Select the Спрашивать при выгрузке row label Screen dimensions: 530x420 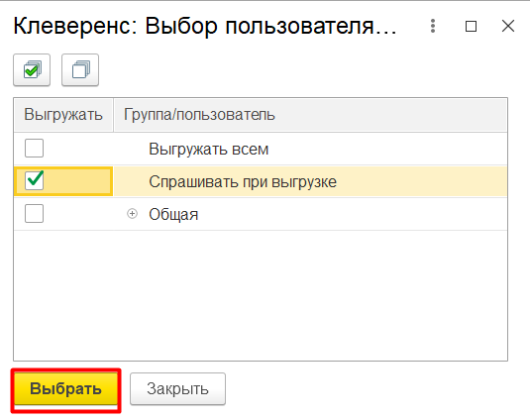(x=243, y=182)
